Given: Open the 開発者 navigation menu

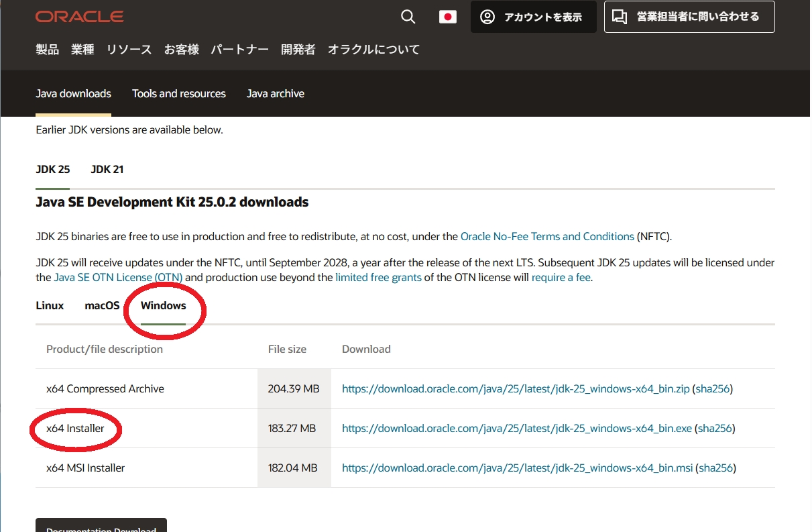Looking at the screenshot, I should (298, 49).
